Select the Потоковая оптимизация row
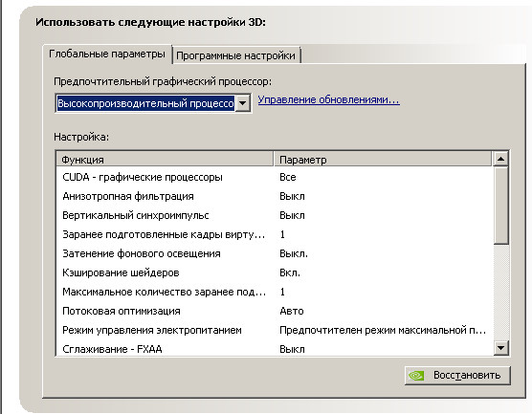This screenshot has width=532, height=414. click(x=275, y=311)
